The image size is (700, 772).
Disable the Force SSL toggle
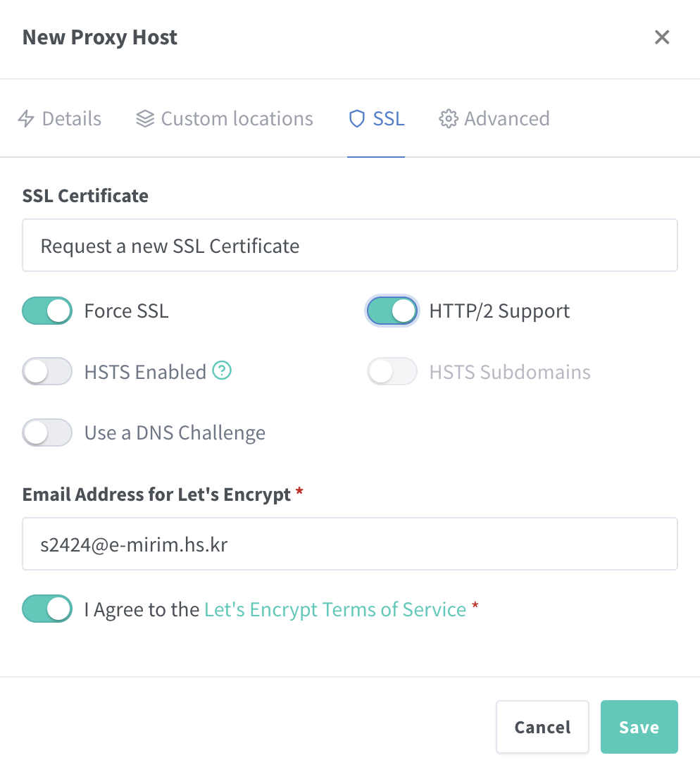(48, 311)
